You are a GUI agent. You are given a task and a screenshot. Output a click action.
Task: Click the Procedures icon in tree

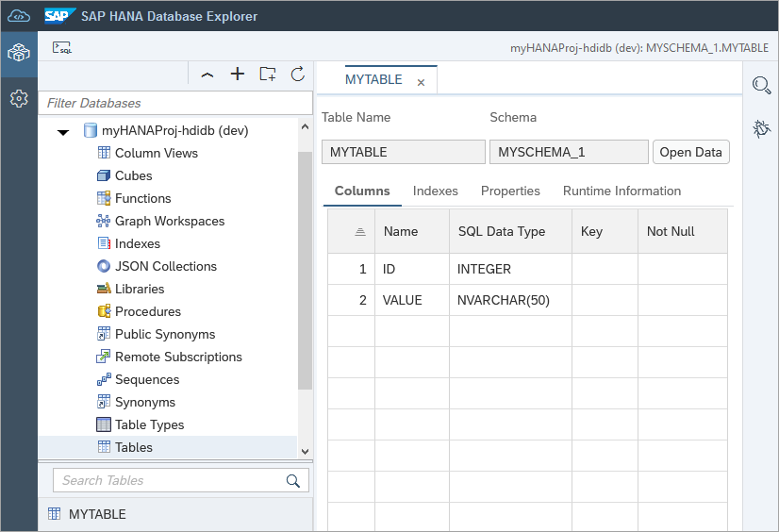[104, 311]
